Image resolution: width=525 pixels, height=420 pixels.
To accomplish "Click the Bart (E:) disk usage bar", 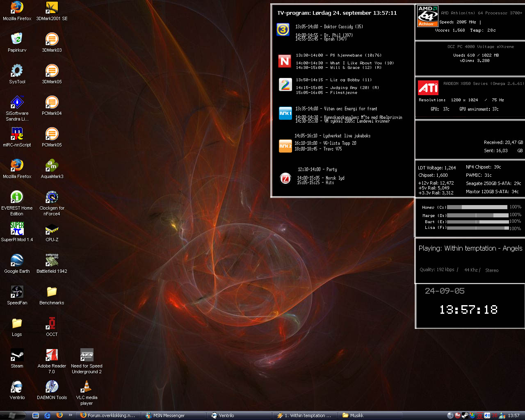I will tap(478, 221).
